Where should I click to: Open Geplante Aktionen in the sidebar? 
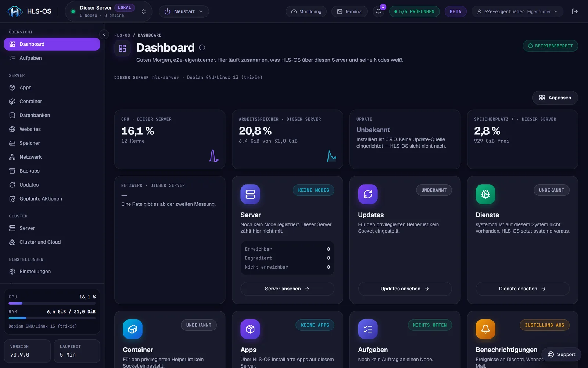pos(52,199)
